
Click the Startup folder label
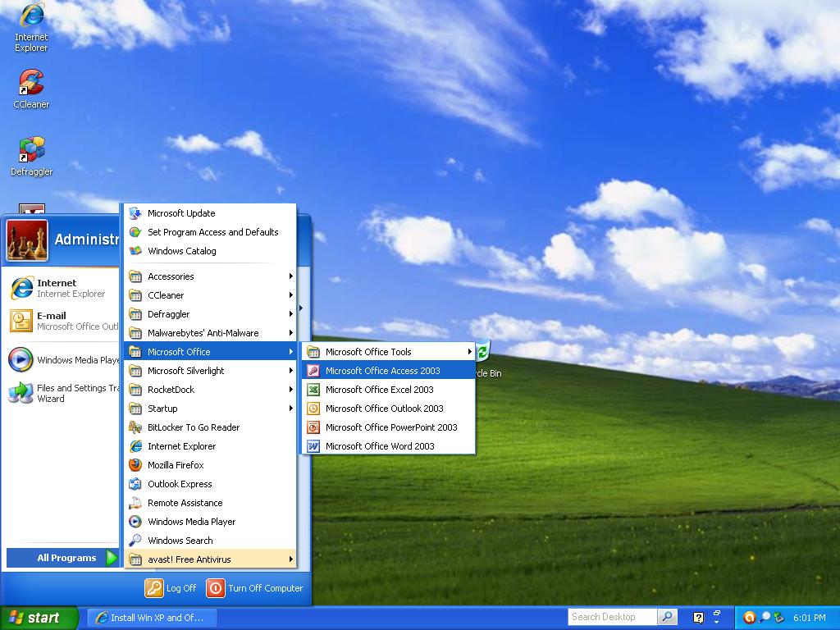162,409
